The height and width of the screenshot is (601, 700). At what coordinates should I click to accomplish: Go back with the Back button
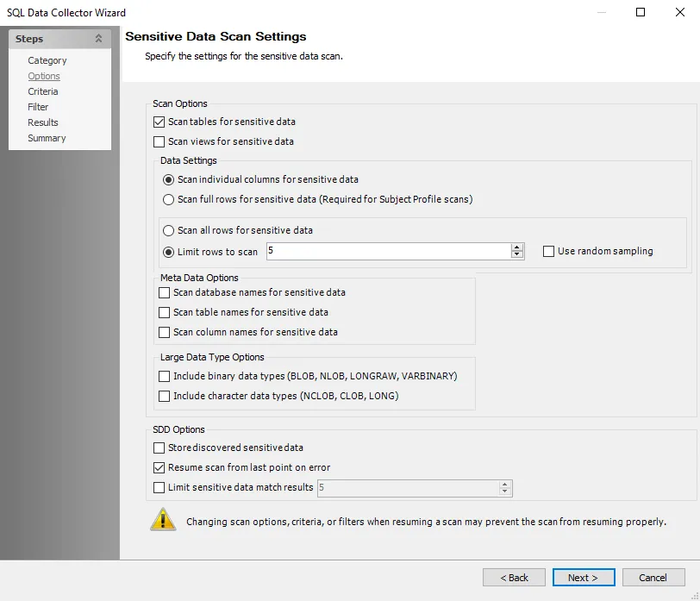(x=514, y=578)
